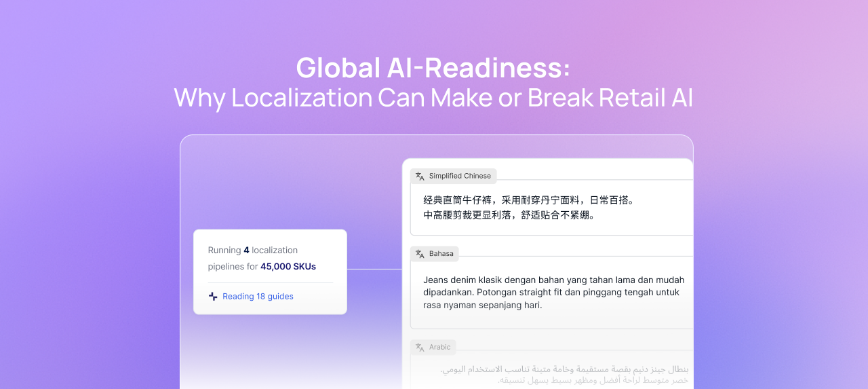Click the sparkle icon next to Reading 18 guides
The height and width of the screenshot is (389, 868).
coord(213,296)
